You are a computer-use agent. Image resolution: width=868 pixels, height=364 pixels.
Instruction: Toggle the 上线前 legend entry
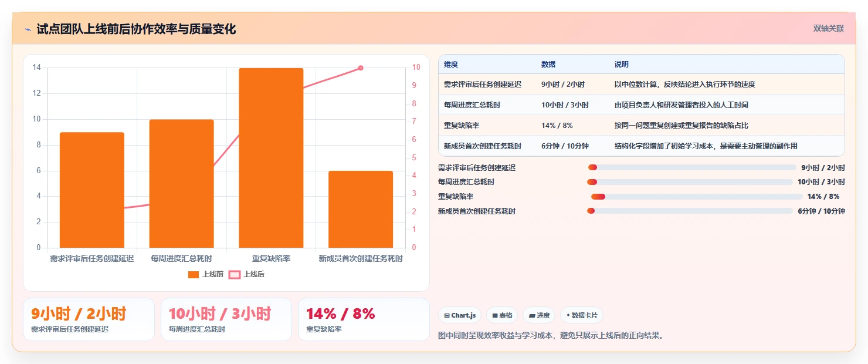206,274
